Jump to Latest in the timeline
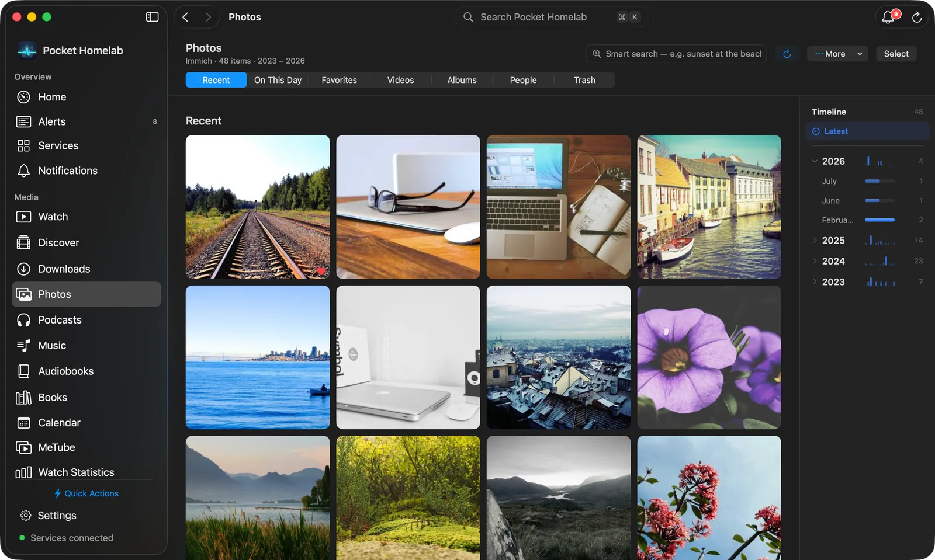The height and width of the screenshot is (560, 935). point(867,131)
